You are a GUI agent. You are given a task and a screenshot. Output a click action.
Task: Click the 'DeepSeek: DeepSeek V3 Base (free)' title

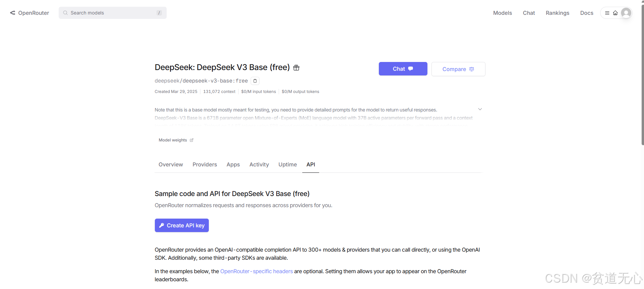click(x=222, y=67)
